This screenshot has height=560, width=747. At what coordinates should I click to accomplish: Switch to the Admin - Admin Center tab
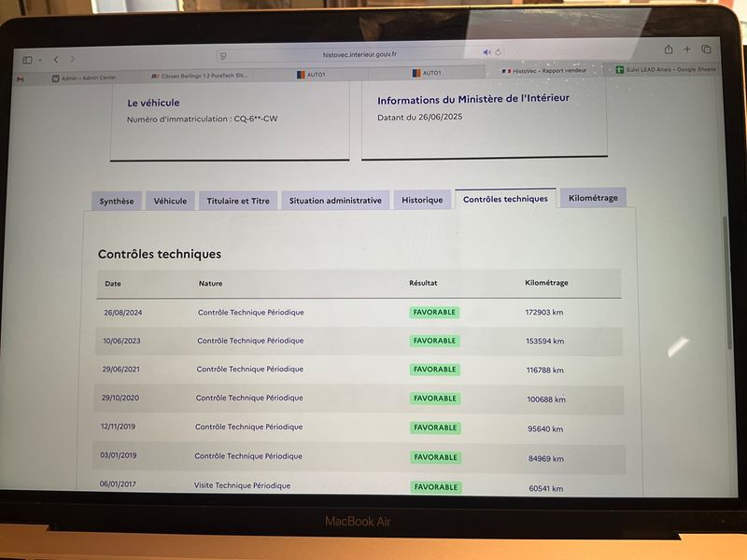click(x=84, y=78)
